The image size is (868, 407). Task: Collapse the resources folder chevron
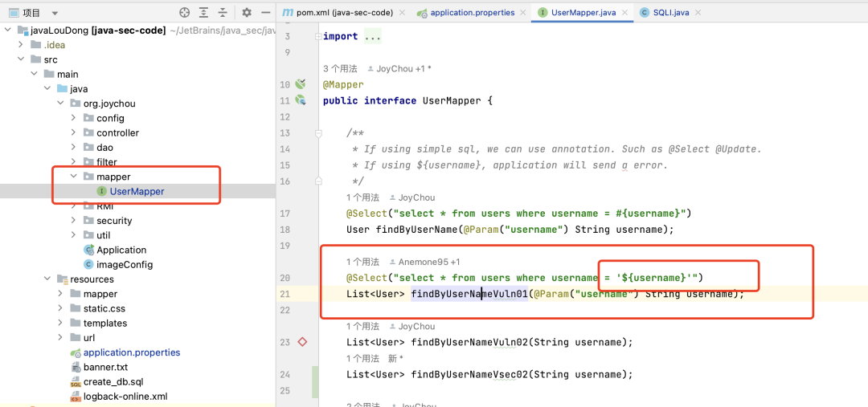pos(47,279)
